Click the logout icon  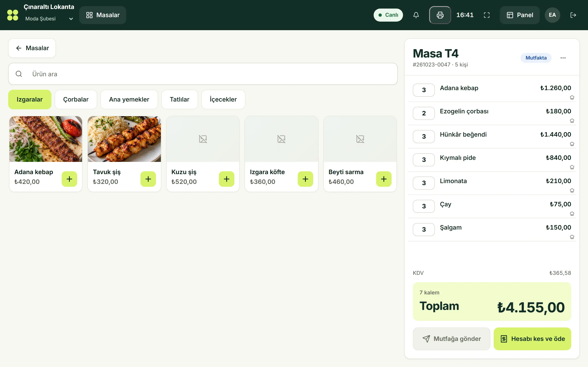coord(573,15)
